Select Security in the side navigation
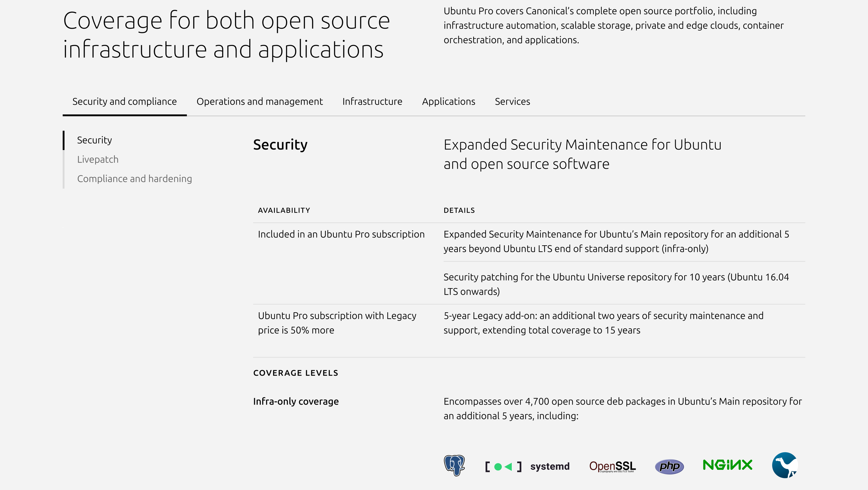Viewport: 868px width, 490px height. [94, 140]
